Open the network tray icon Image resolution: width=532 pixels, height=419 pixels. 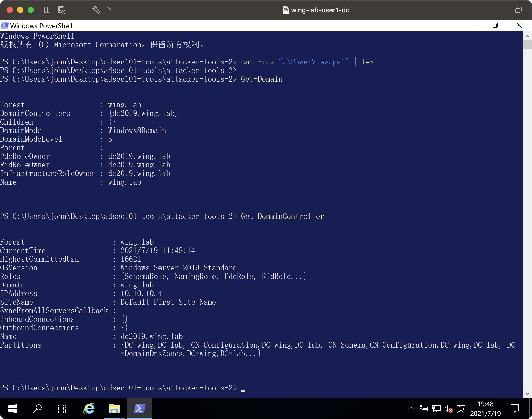(x=436, y=409)
